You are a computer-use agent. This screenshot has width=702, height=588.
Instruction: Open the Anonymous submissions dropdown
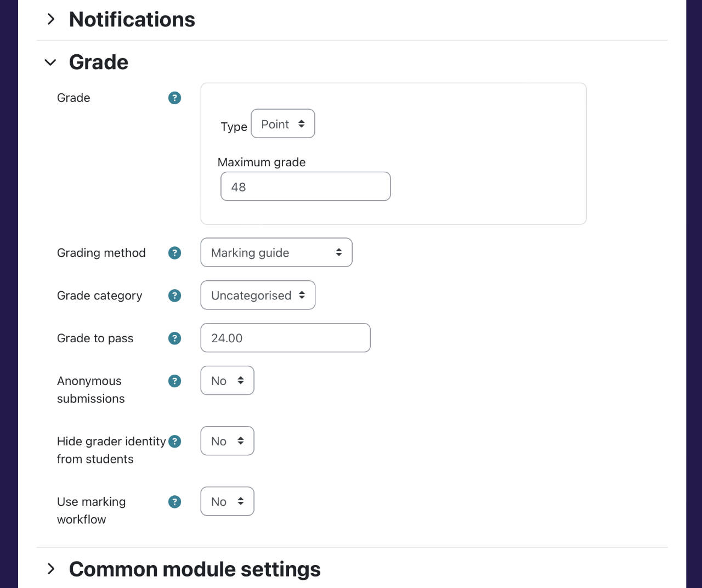227,381
